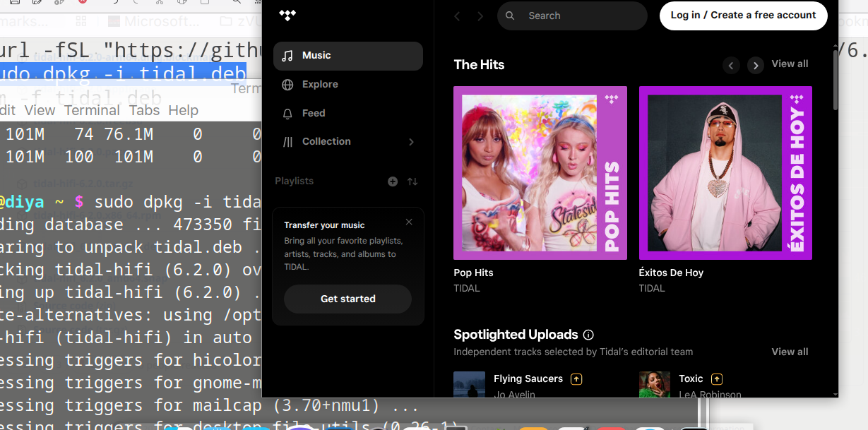
Task: Select Feed in the sidebar
Action: click(x=313, y=113)
